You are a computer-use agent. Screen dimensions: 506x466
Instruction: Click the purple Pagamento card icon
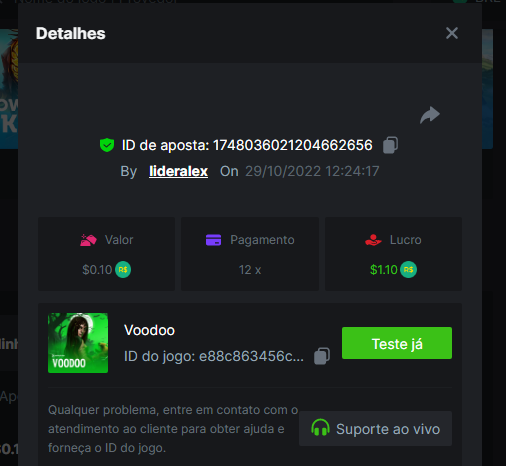[213, 240]
